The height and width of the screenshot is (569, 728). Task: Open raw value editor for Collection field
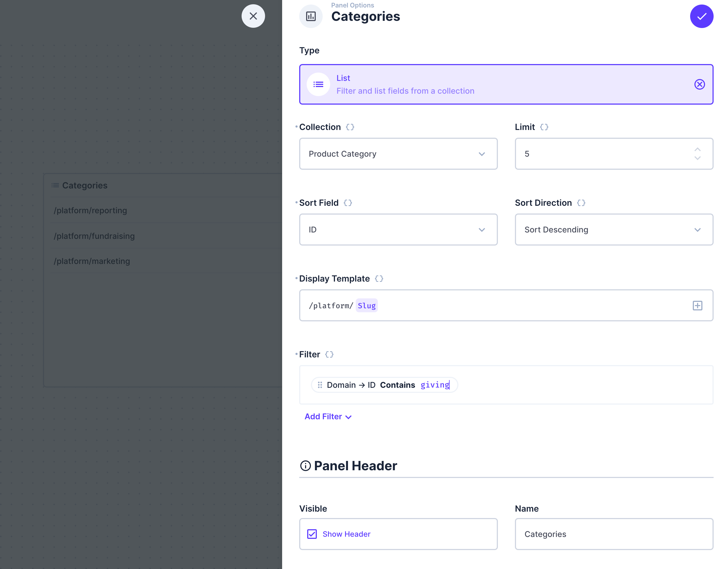click(x=349, y=127)
